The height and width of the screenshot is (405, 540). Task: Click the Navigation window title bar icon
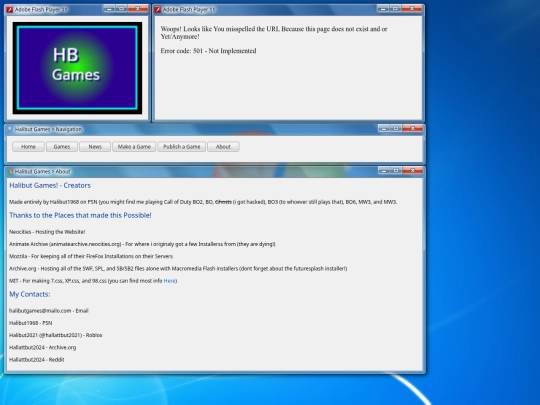(x=10, y=129)
